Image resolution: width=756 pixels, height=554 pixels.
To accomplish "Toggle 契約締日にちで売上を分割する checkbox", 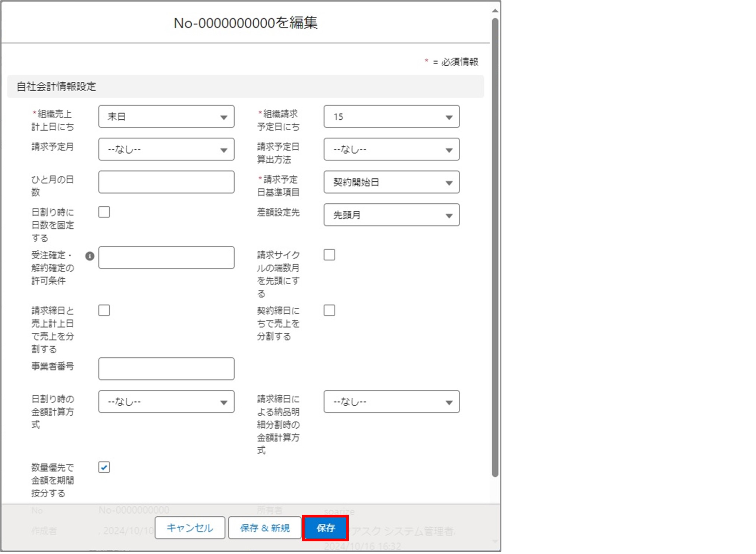I will pyautogui.click(x=329, y=310).
